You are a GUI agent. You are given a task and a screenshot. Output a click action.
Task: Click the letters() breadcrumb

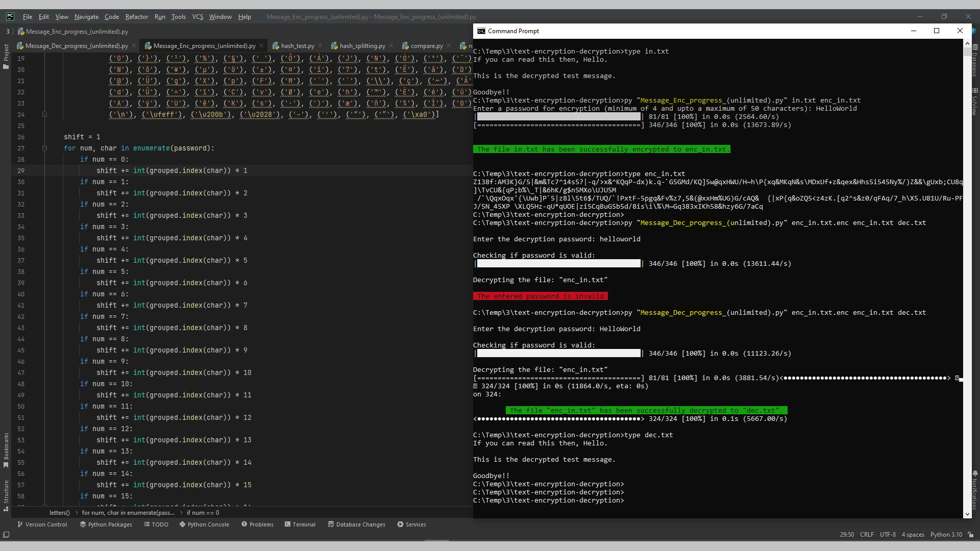59,513
